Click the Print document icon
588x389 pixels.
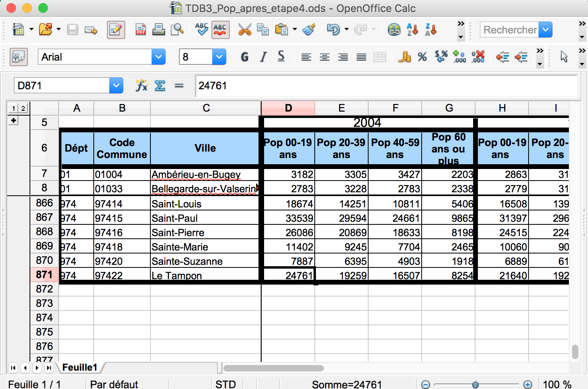click(x=158, y=30)
